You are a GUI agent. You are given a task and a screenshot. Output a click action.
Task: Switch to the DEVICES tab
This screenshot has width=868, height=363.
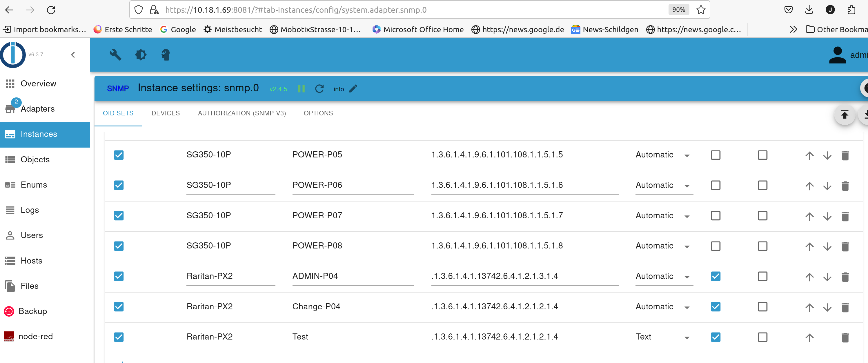tap(166, 113)
